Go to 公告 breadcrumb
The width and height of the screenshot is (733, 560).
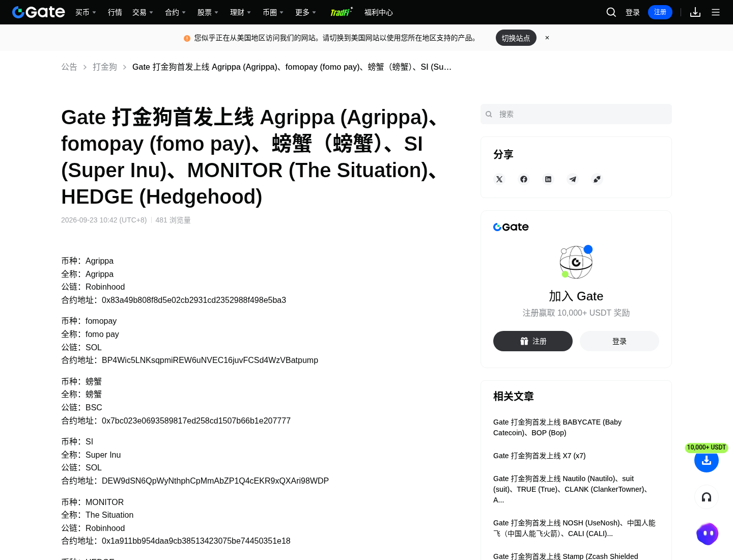69,67
